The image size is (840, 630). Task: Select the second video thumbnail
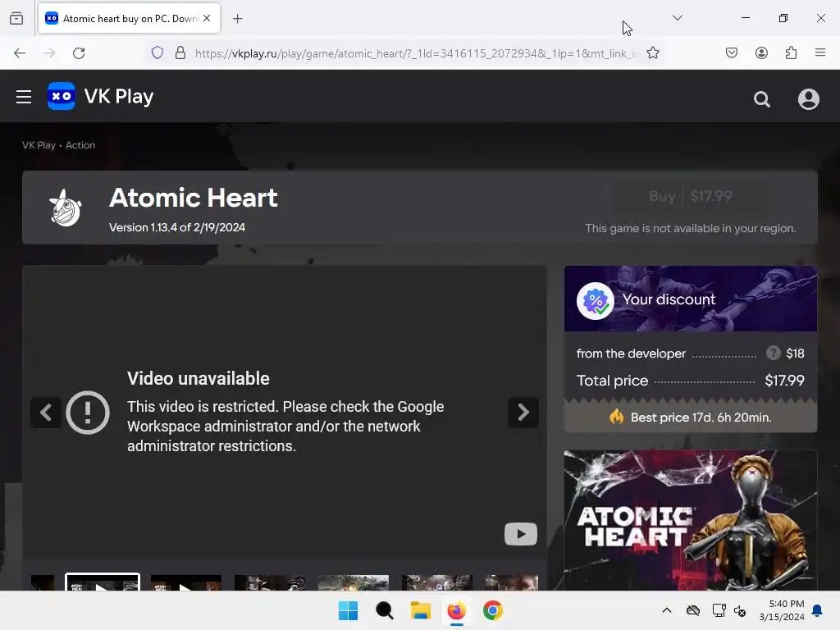pos(186,583)
